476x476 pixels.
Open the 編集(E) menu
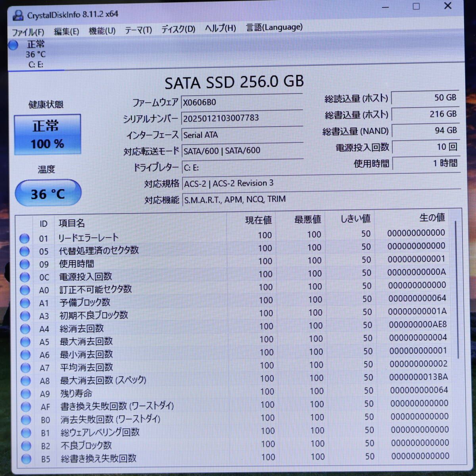pos(66,31)
